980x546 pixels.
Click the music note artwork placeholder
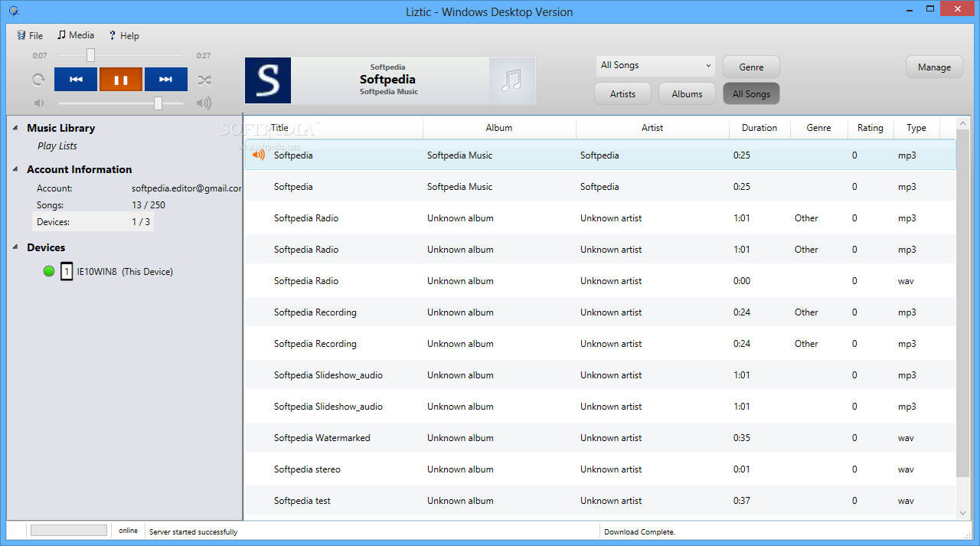click(x=512, y=80)
